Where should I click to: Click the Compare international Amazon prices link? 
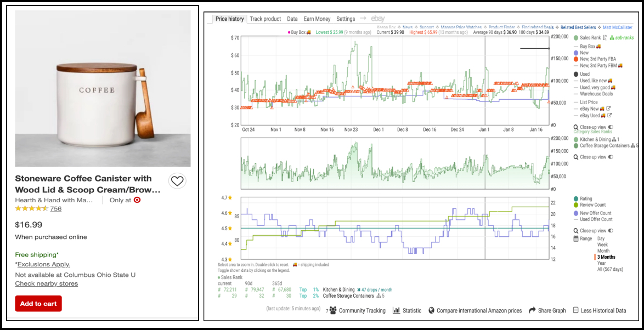point(479,311)
